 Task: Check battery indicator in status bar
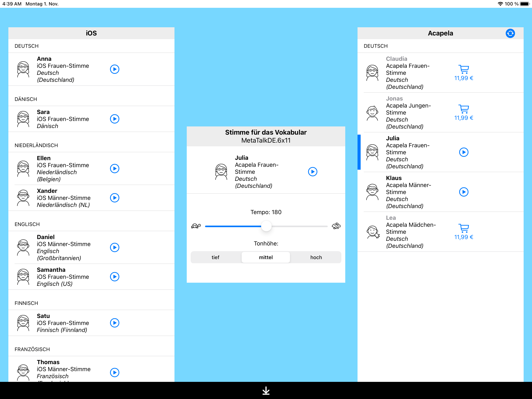525,4
